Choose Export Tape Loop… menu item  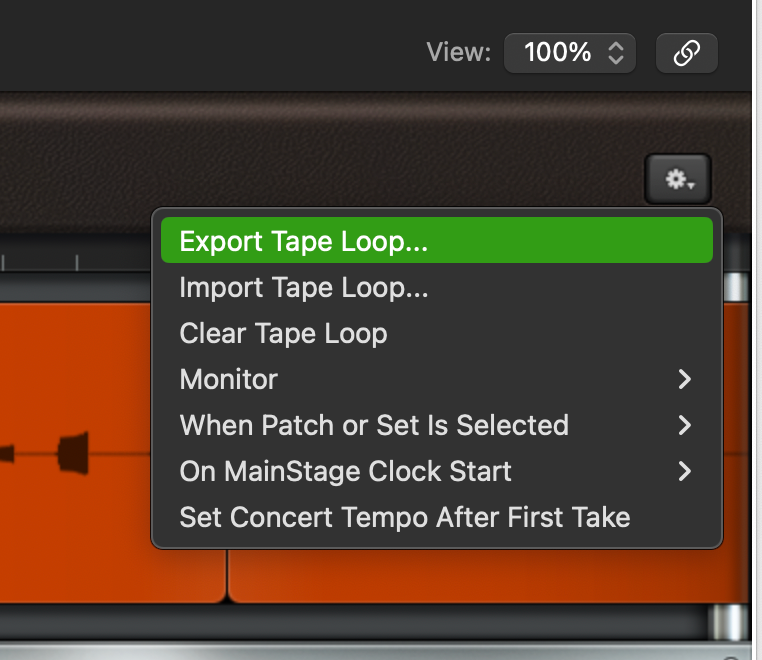436,241
